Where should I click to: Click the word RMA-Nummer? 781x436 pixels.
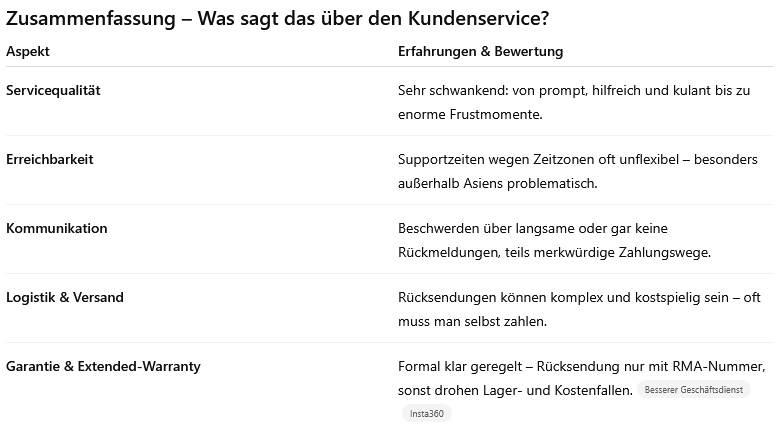tap(720, 366)
